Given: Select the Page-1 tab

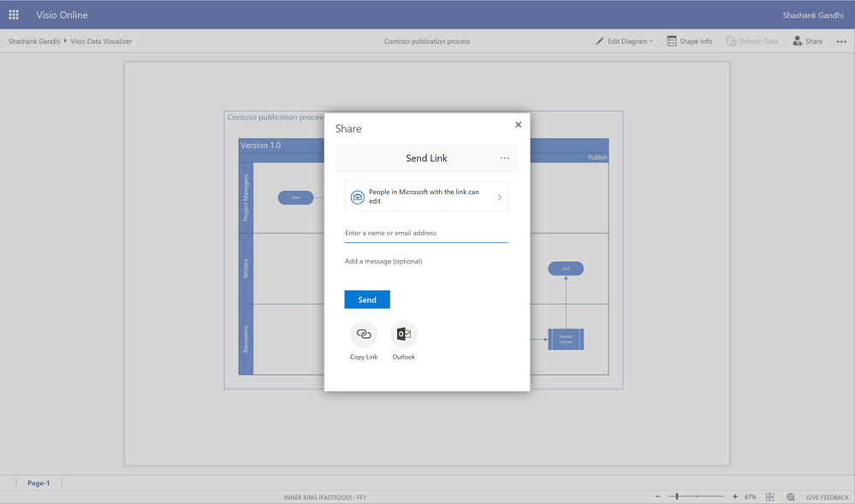Looking at the screenshot, I should pyautogui.click(x=39, y=483).
